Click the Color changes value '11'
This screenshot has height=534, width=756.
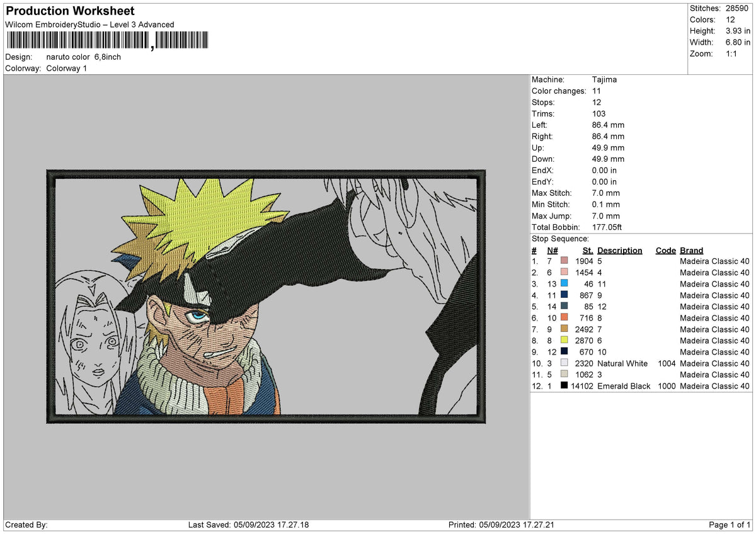(x=597, y=91)
